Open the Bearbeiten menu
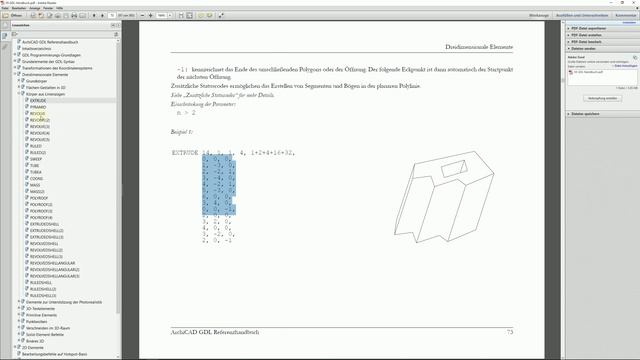 [x=19, y=8]
